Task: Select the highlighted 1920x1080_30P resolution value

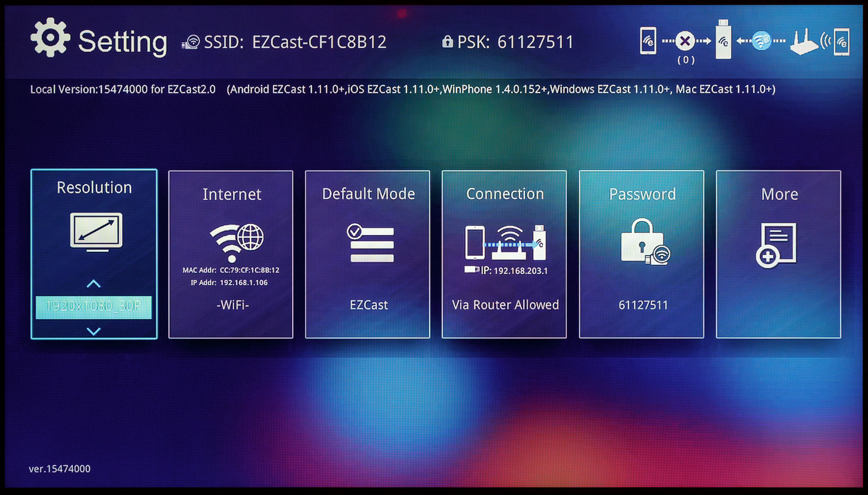Action: coord(93,307)
